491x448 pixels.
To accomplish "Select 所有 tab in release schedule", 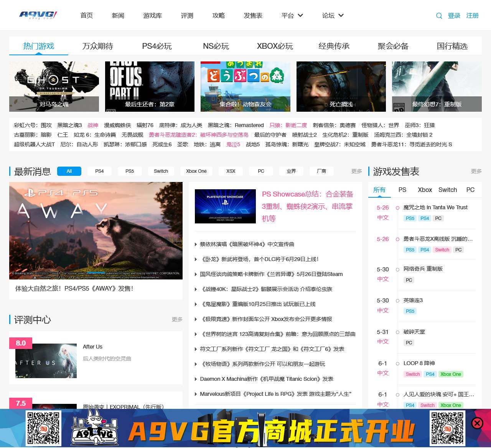I will tap(379, 190).
